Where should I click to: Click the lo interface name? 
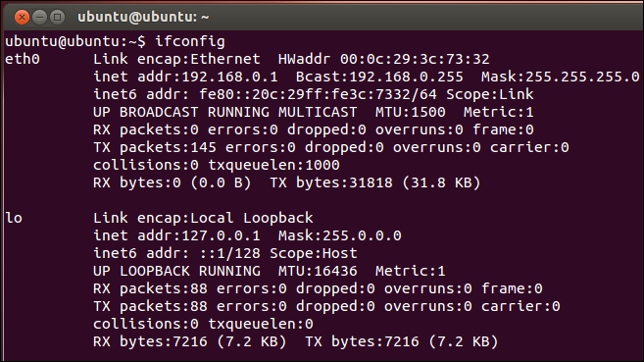click(14, 218)
